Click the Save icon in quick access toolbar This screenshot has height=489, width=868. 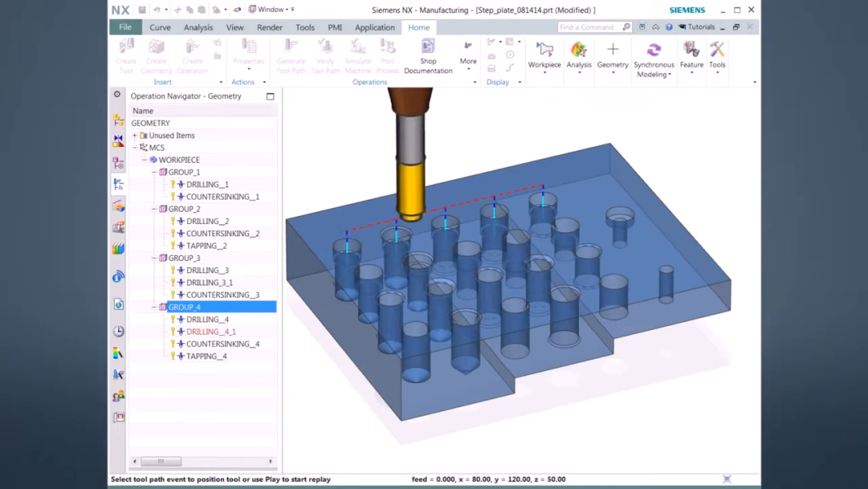pos(142,10)
